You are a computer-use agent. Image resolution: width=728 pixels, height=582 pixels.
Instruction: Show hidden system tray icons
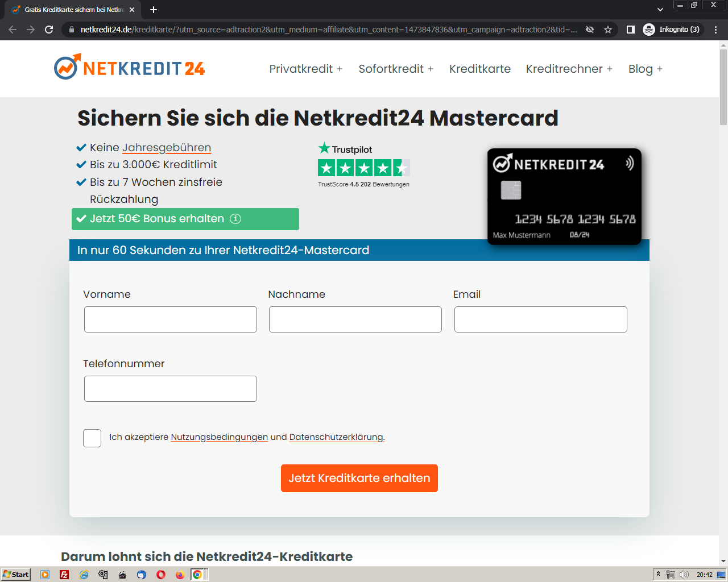658,574
